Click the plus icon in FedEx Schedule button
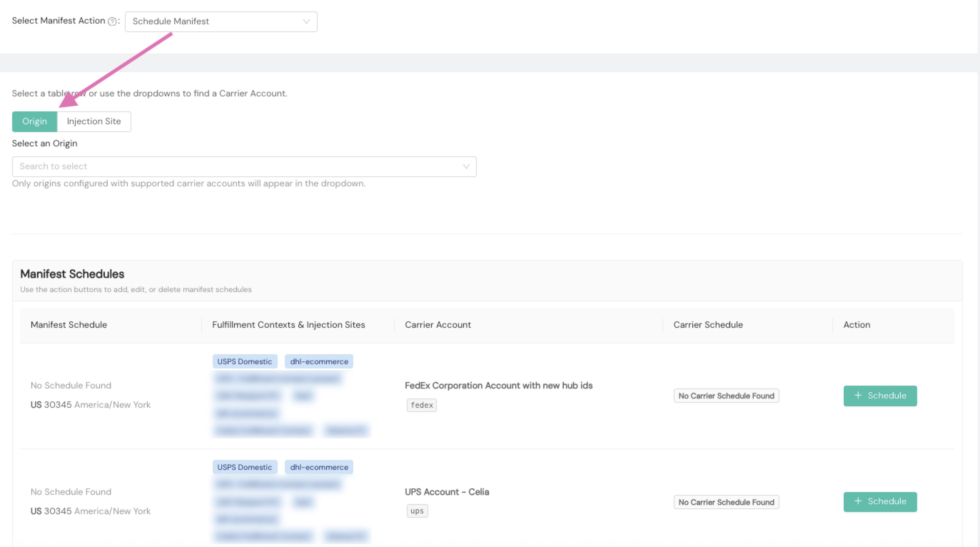This screenshot has width=980, height=547. tap(858, 396)
